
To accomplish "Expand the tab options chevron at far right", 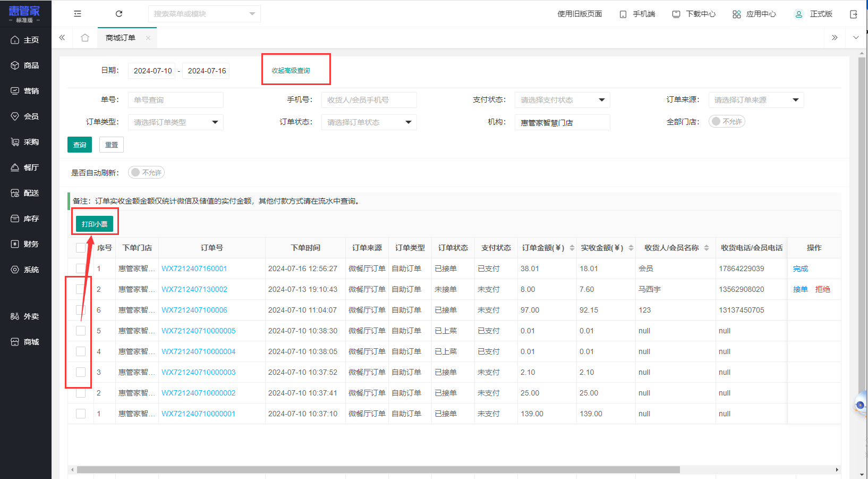I will (x=856, y=38).
